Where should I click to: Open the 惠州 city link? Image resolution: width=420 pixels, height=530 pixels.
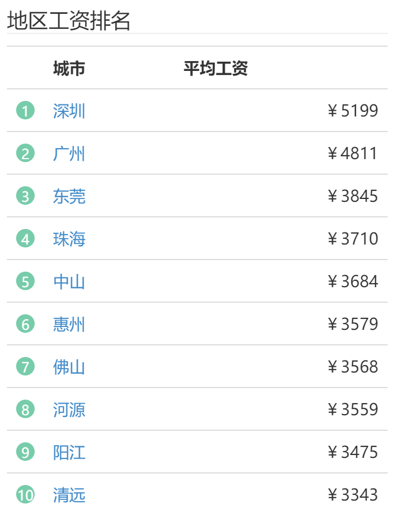(x=69, y=324)
